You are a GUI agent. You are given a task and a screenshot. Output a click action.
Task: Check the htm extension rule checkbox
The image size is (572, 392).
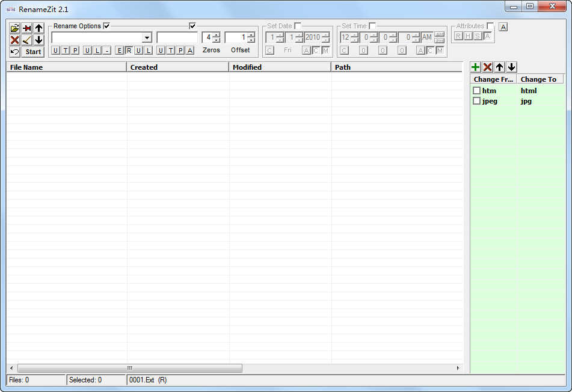[x=476, y=90]
